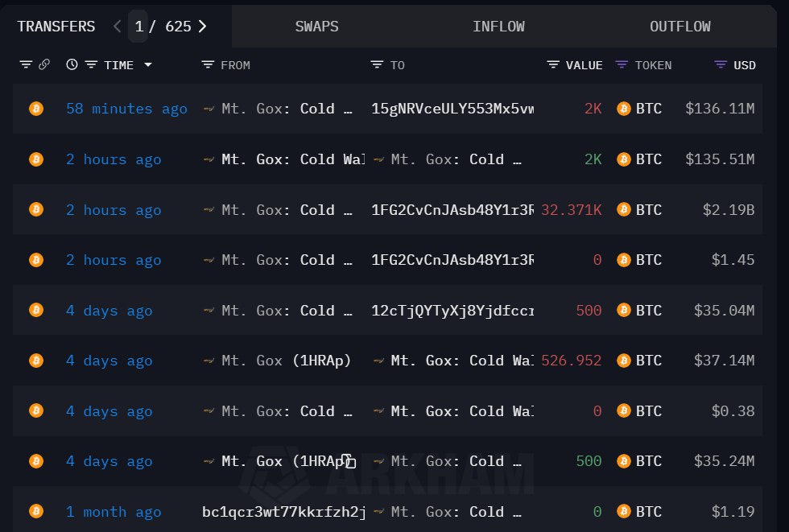Click the copy icon next to Mt. Gox (1HRAp)
This screenshot has width=789, height=532.
tap(348, 461)
